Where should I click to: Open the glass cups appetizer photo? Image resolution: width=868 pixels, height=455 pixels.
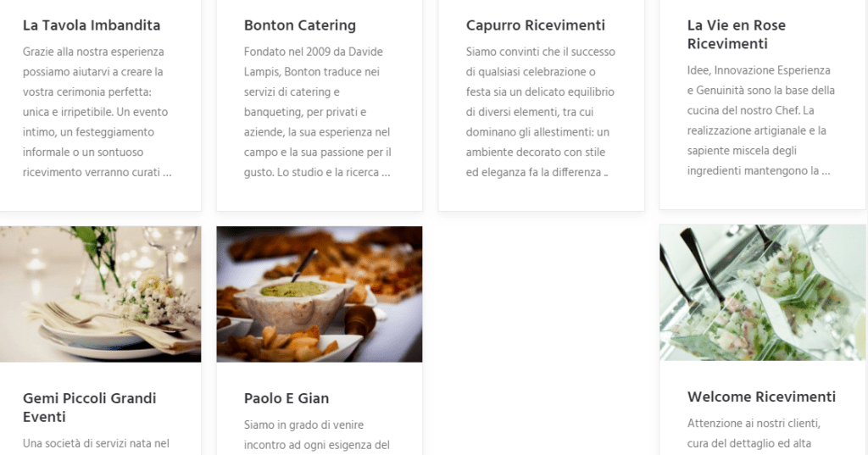[763, 293]
